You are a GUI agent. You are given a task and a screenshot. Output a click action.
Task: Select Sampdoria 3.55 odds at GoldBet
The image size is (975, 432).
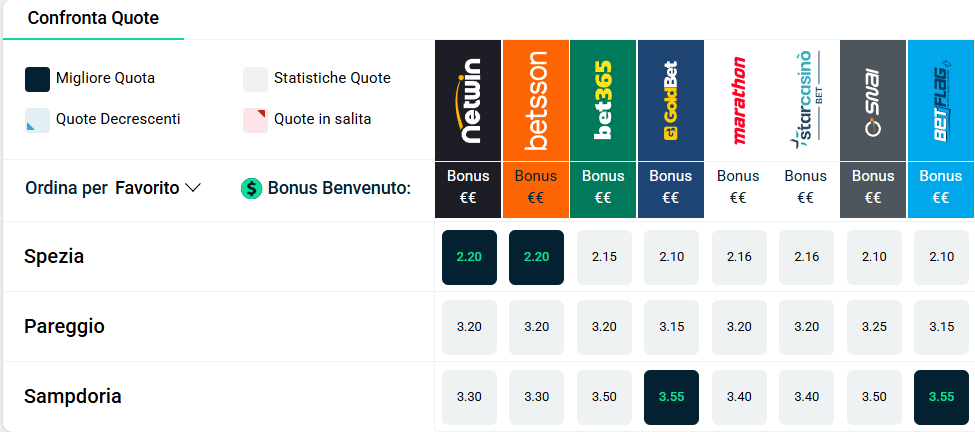(672, 397)
